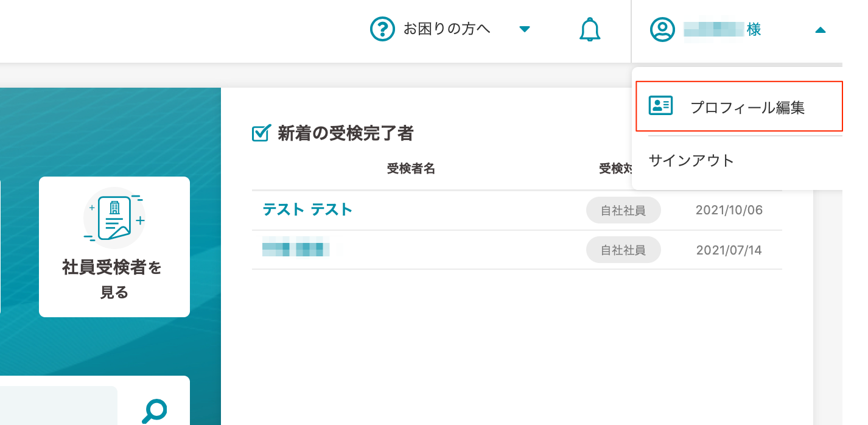Select the document icon above 社員受検者を見る
868x425 pixels.
(x=114, y=218)
